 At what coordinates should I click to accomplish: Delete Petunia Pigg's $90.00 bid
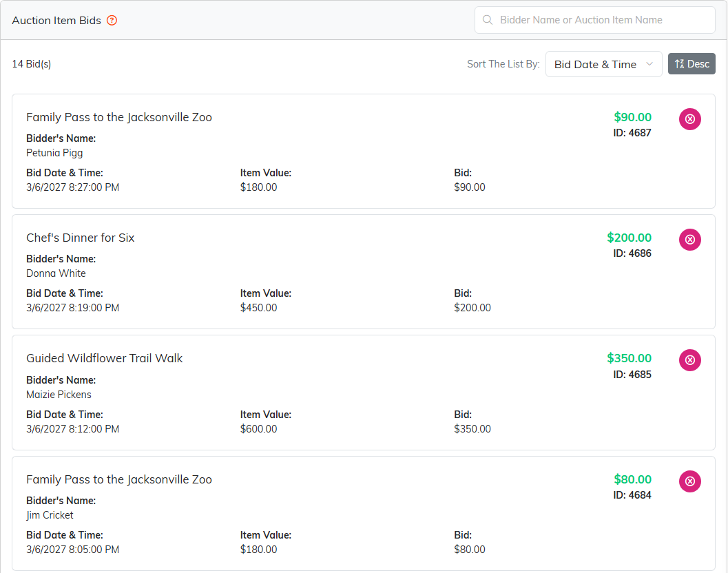[690, 119]
